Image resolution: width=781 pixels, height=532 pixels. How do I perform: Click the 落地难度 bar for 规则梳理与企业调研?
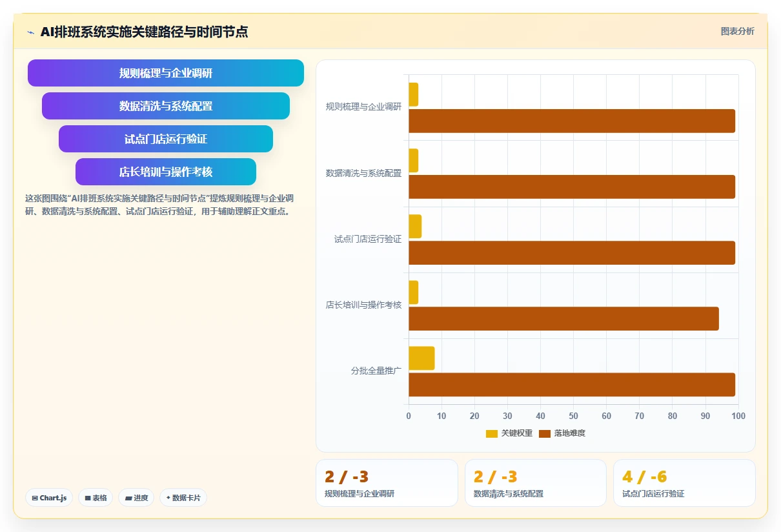tap(572, 121)
